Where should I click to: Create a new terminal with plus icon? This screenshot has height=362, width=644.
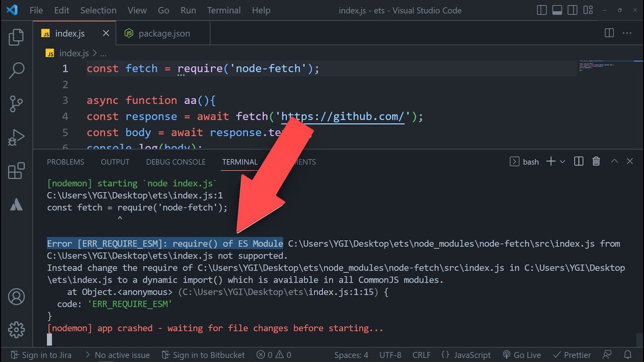click(550, 161)
